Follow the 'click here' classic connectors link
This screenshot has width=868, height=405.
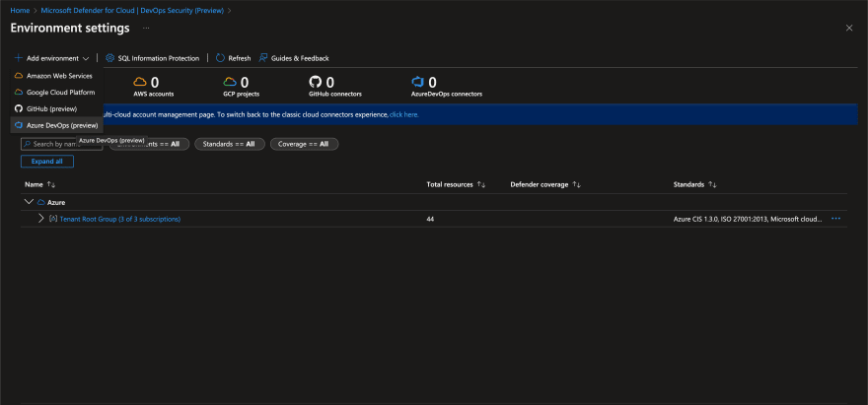coord(404,114)
